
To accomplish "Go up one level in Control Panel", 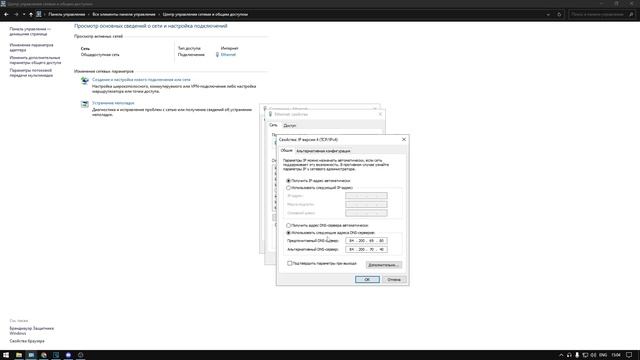I will click(x=31, y=14).
